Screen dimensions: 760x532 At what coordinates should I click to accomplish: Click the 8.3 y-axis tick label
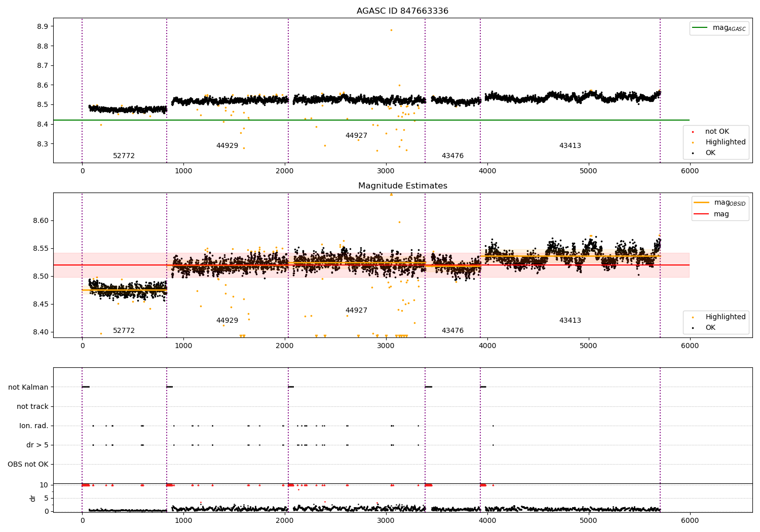43,144
